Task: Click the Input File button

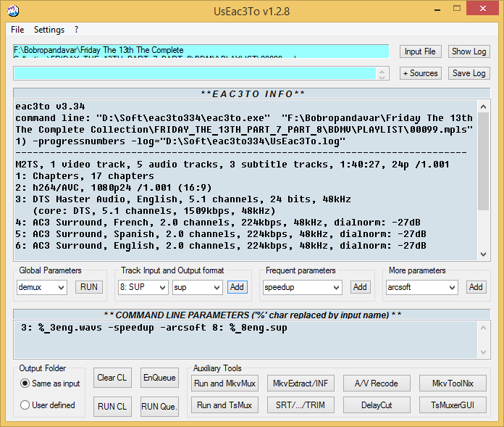Action: [420, 51]
